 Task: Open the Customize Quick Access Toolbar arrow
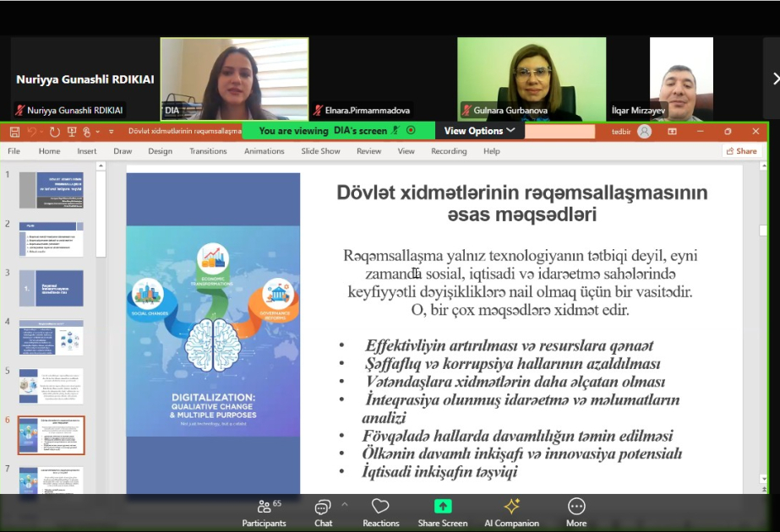click(x=111, y=132)
